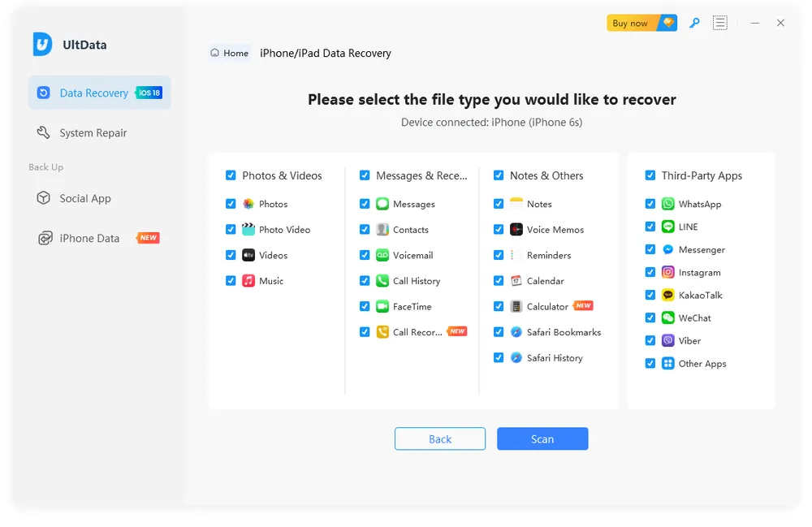
Task: Click the Music app icon
Action: tap(248, 281)
